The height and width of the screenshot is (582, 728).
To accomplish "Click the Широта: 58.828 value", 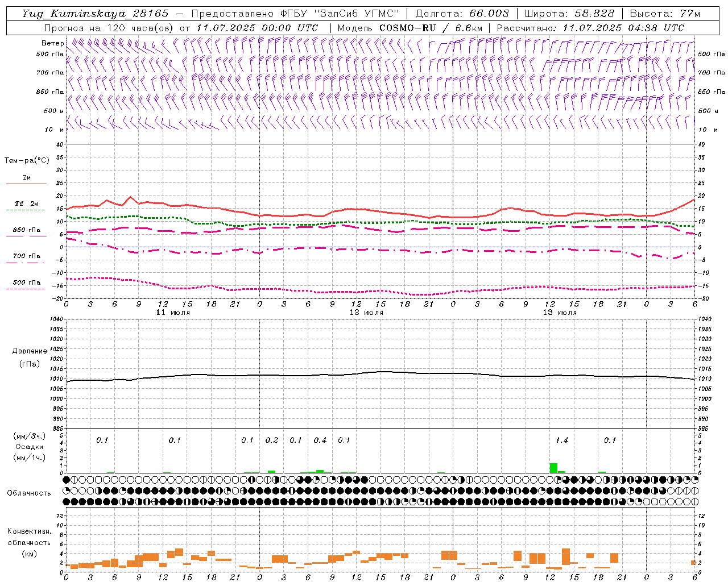I will 569,14.
